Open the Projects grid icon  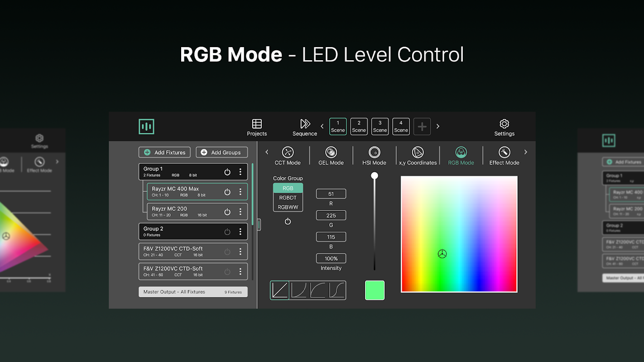pos(257,124)
